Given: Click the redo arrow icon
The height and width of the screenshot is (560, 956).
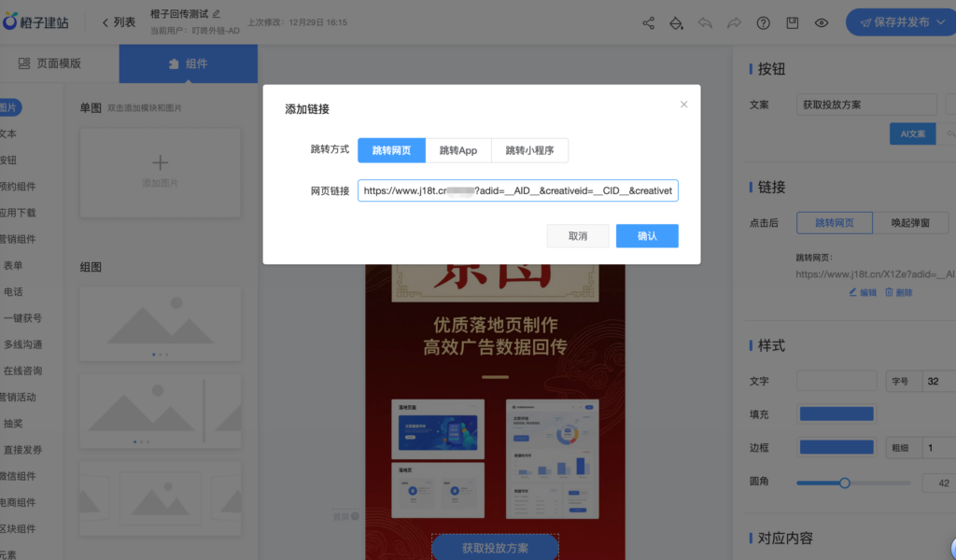Looking at the screenshot, I should pyautogui.click(x=735, y=23).
